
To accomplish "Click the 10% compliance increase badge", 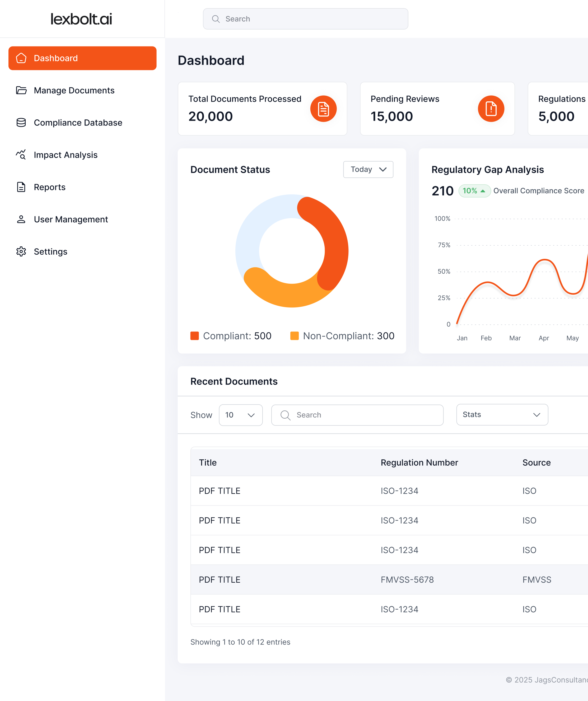I will [474, 191].
